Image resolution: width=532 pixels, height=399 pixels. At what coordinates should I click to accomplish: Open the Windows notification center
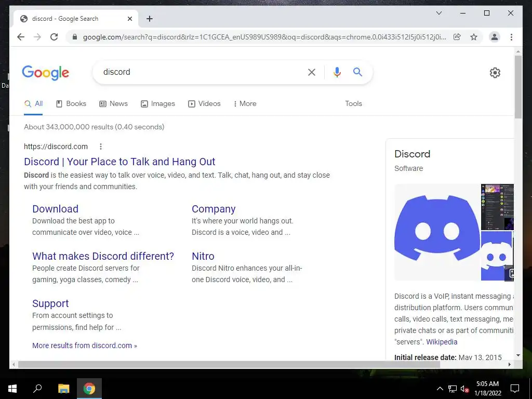click(515, 389)
